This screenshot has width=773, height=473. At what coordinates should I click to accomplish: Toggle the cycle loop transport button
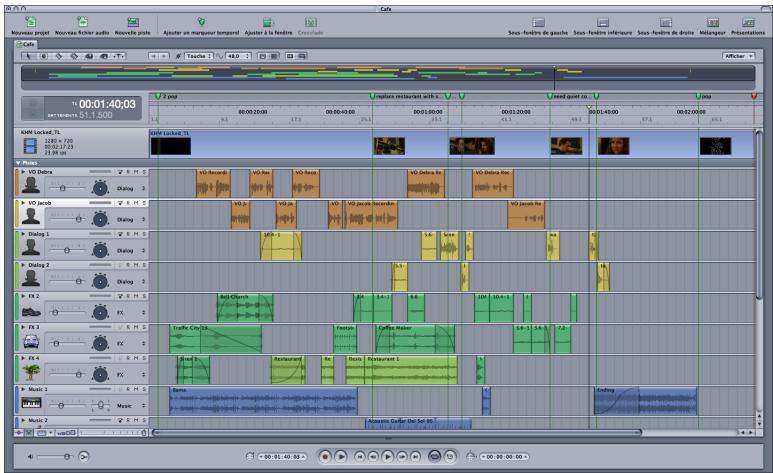[x=434, y=457]
